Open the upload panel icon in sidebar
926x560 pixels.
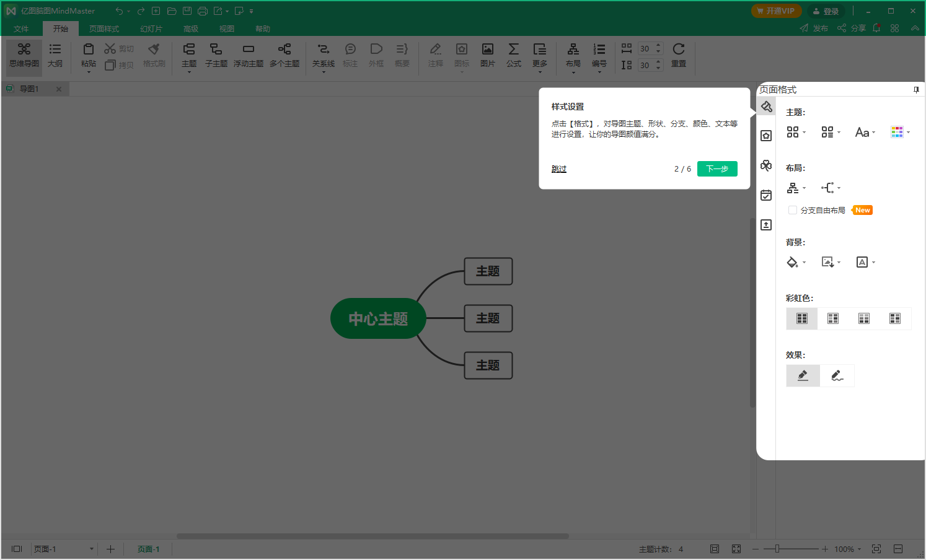766,225
